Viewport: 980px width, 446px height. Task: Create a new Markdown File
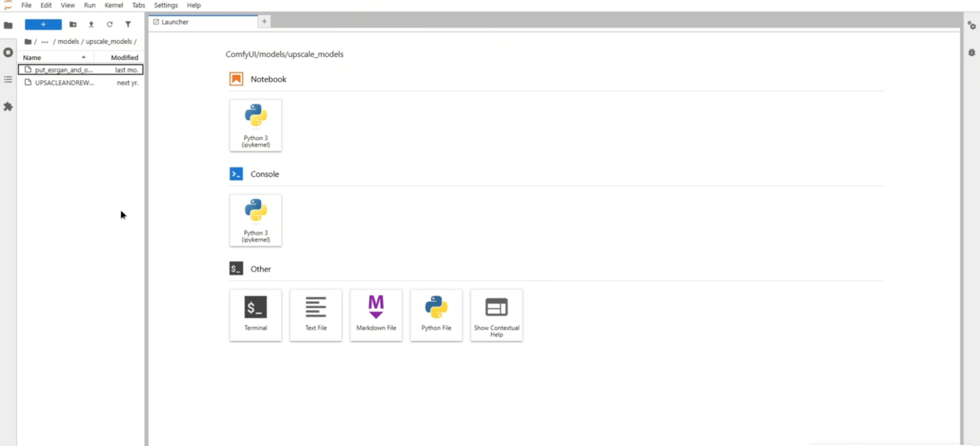[377, 315]
